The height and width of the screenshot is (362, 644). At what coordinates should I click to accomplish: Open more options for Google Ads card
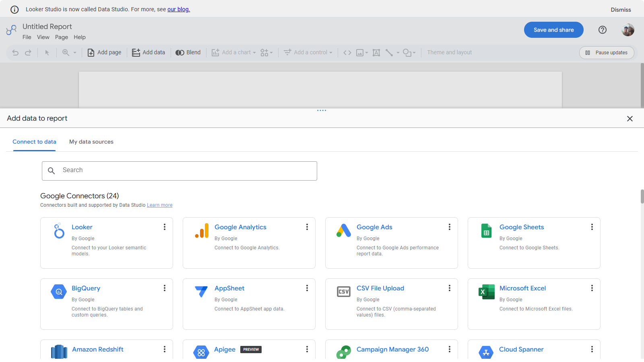coord(450,227)
